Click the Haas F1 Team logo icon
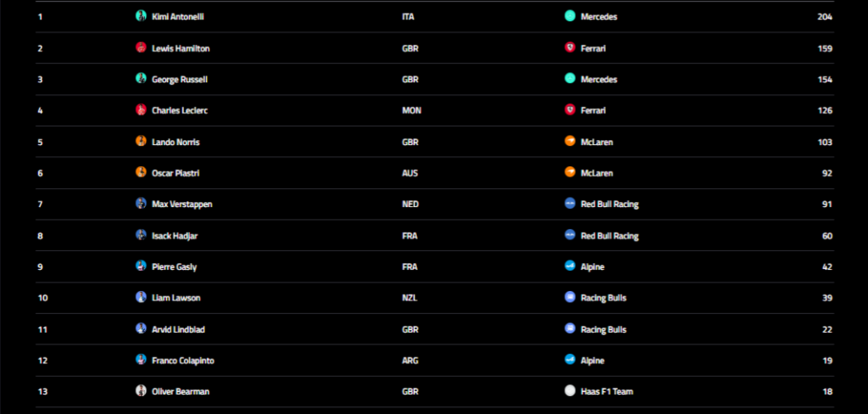Viewport: 868px width, 414px height. 570,391
